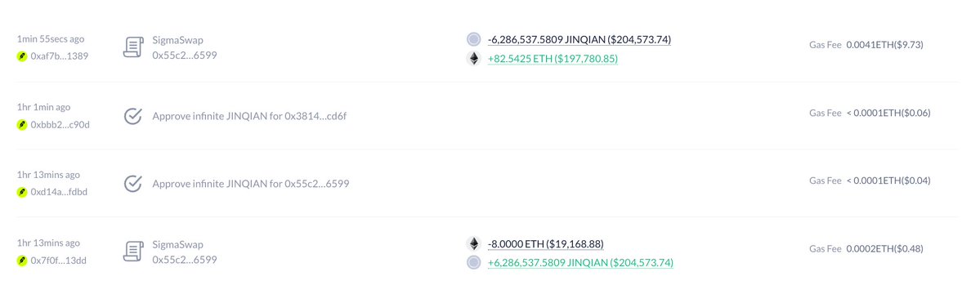980x303 pixels.
Task: Click the green icon beside 0xaf7b…1389
Action: 23,56
